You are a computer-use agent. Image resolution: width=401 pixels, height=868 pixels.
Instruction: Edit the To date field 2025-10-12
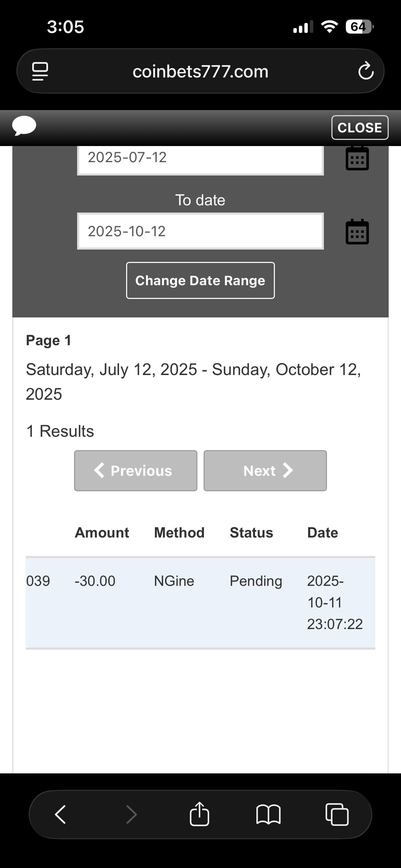(x=200, y=231)
